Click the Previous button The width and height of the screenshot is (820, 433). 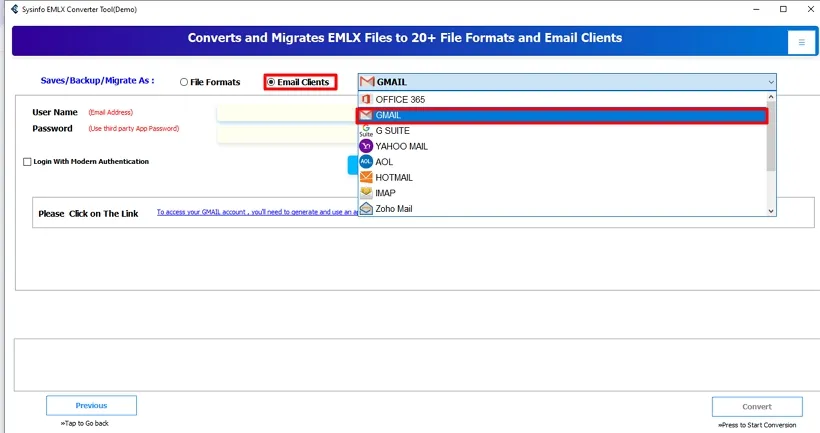tap(92, 405)
